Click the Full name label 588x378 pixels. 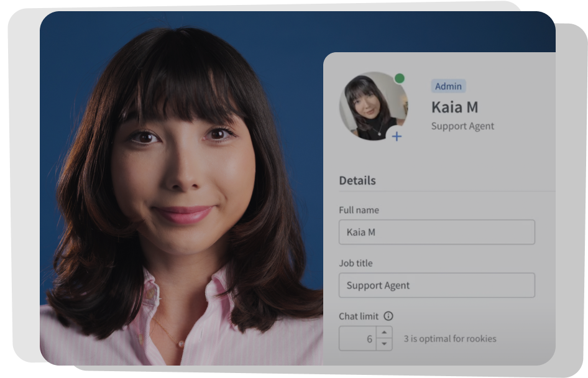[x=359, y=210]
